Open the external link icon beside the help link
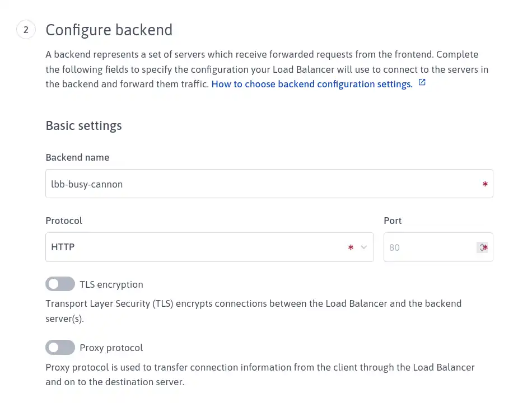Screen dimensions: 532x407 [x=422, y=82]
